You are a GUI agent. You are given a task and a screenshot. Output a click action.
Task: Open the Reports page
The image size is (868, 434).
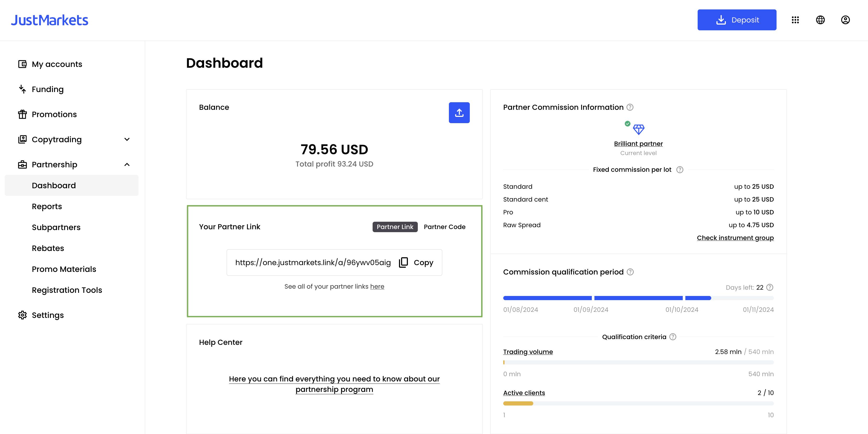pos(47,206)
